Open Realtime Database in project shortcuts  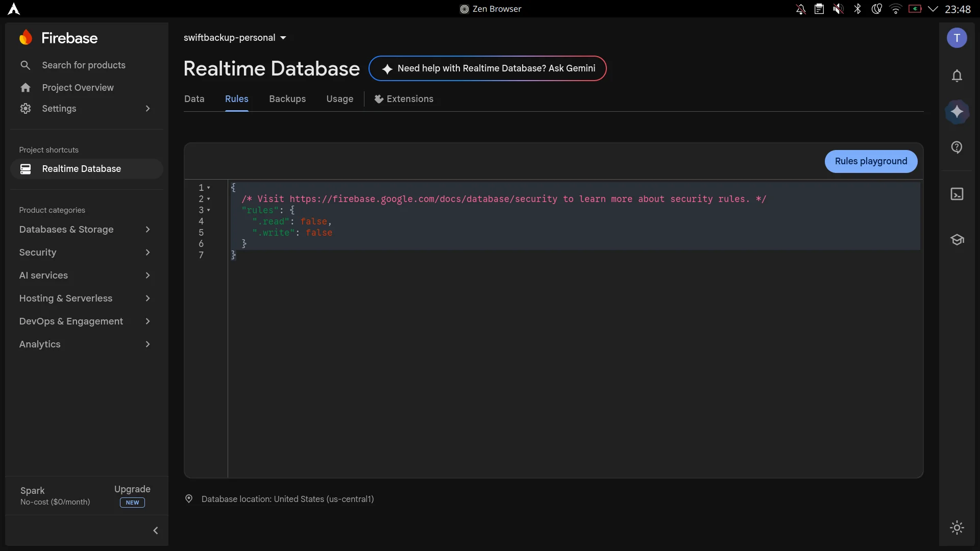tap(87, 169)
